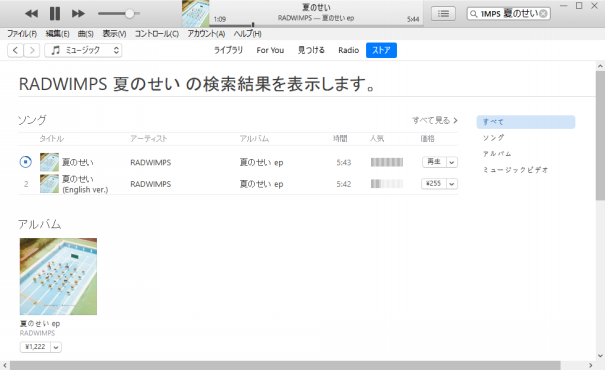Open RADWIMPS link under album cover
Screen dimensions: 605x370
coord(37,333)
